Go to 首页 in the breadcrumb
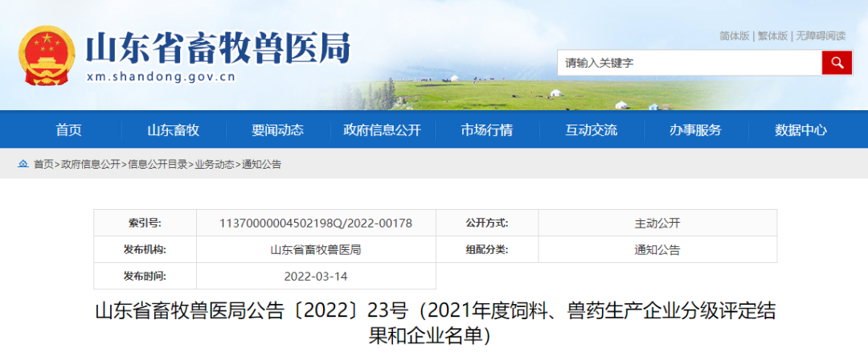868x361 pixels. coord(43,165)
